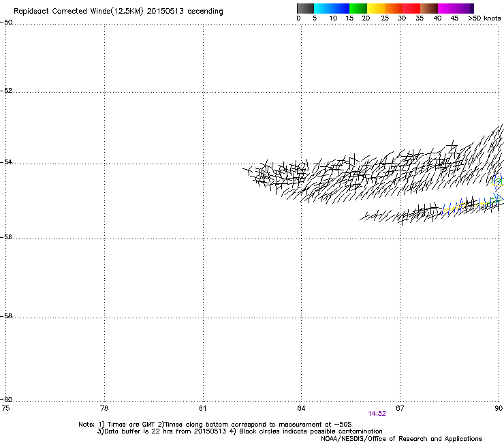504x443 pixels.
Task: Click the -58 latitude axis label
Action: point(6,316)
